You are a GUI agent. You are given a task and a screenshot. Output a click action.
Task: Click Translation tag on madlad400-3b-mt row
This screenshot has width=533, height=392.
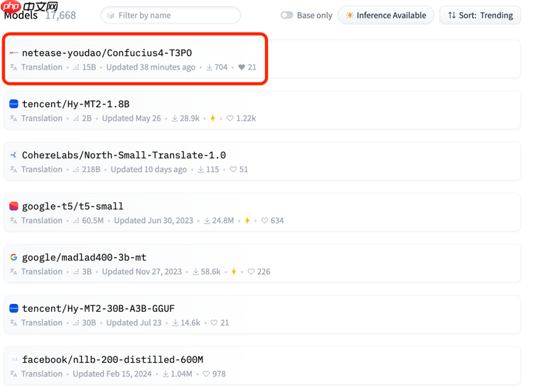(42, 271)
